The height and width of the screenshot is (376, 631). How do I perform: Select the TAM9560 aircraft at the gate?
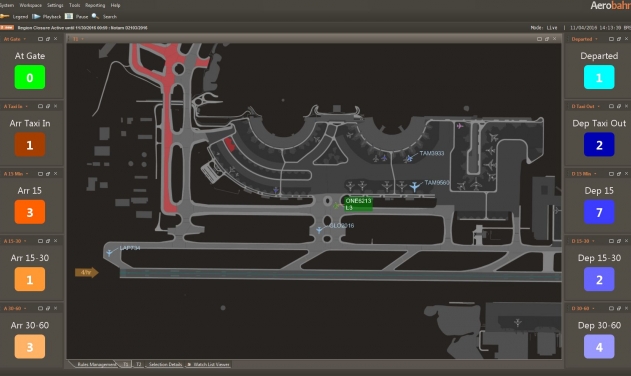coord(414,186)
